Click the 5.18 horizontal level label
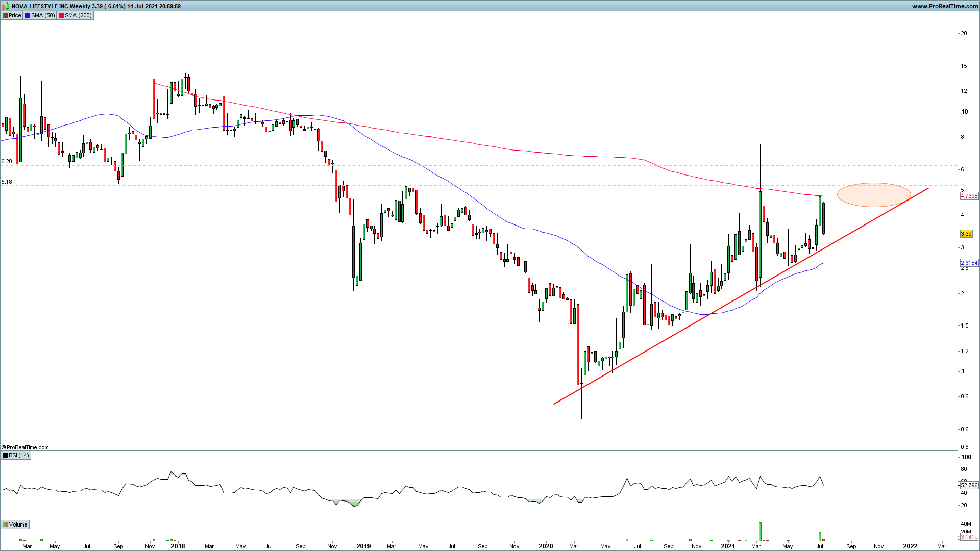Screen dimensions: 980x551 coord(7,182)
